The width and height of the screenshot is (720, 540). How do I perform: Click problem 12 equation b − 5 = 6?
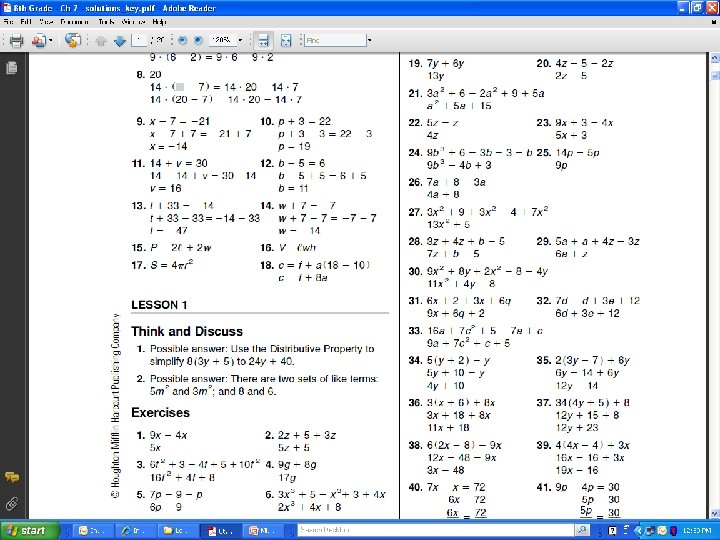tap(302, 163)
